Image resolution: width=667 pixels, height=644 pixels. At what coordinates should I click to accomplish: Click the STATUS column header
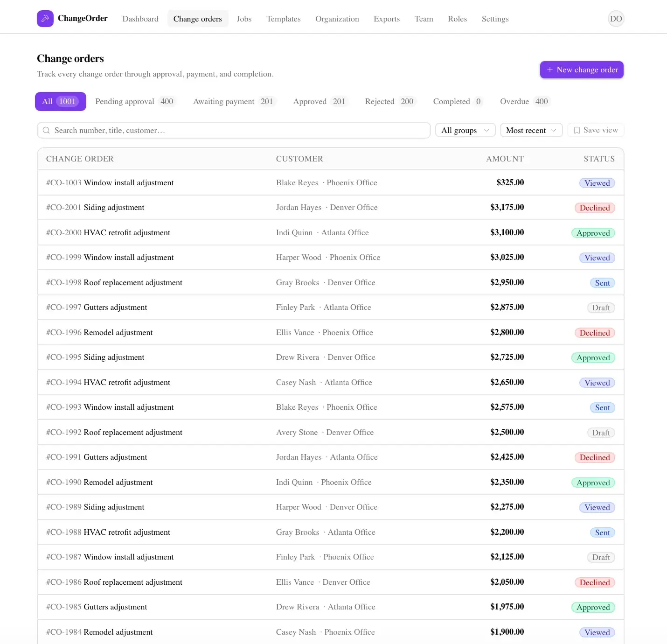coord(599,159)
